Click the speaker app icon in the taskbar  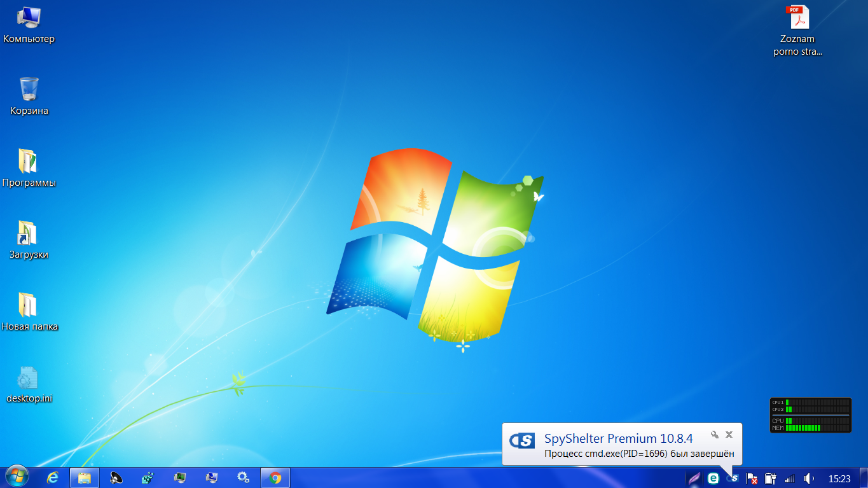116,478
